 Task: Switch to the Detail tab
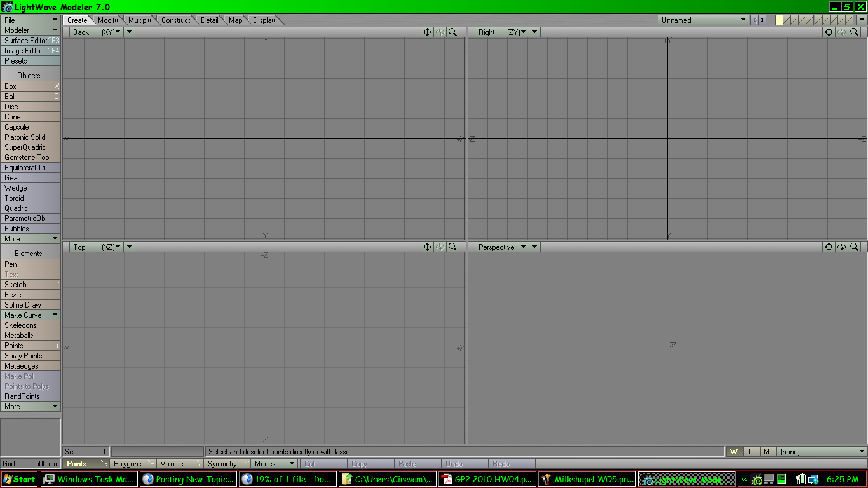pos(210,20)
